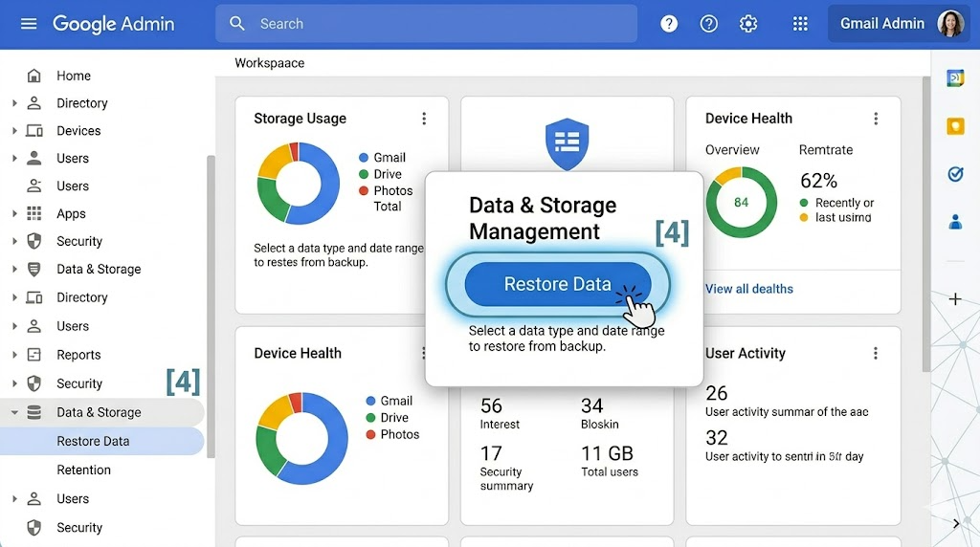The width and height of the screenshot is (980, 547).
Task: Click the Google Admin logo
Action: [x=114, y=24]
